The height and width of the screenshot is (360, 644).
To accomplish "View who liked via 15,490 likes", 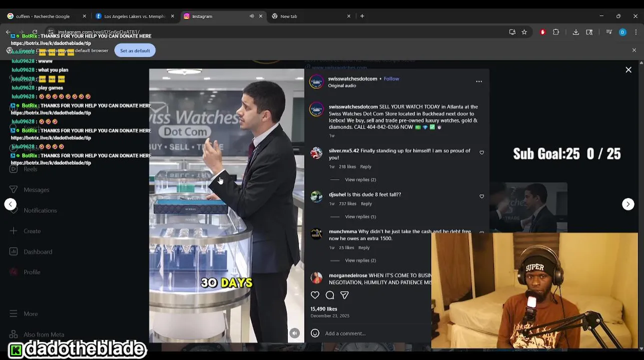I will click(324, 309).
